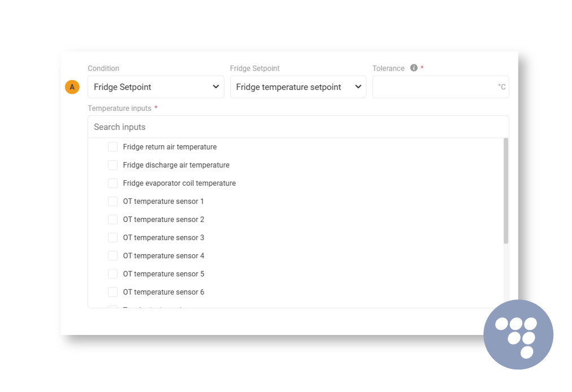Screen dimensions: 572x392
Task: Click the Fridge discharge air temperature label
Action: [176, 165]
